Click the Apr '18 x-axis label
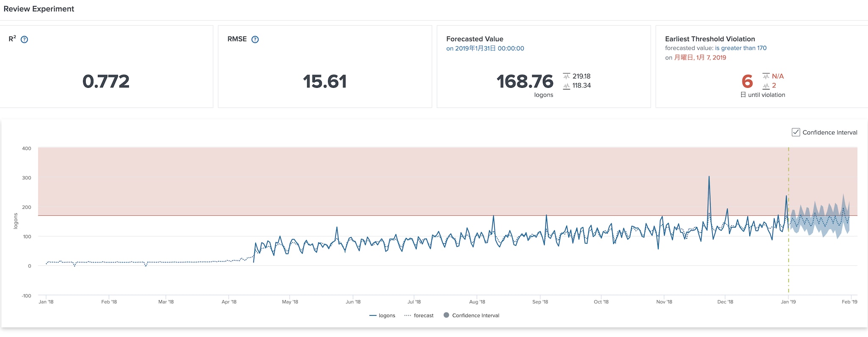Viewport: 868px width, 337px height. tap(229, 302)
